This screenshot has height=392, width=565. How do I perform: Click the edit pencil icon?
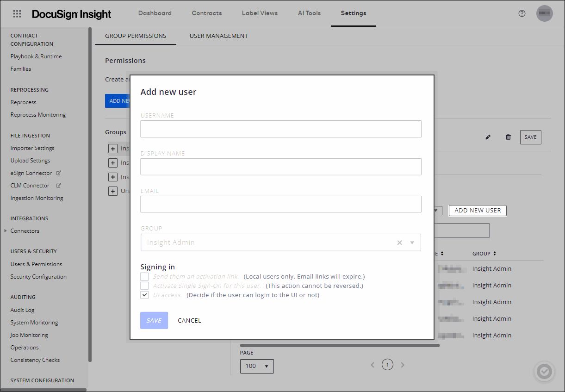tap(488, 137)
